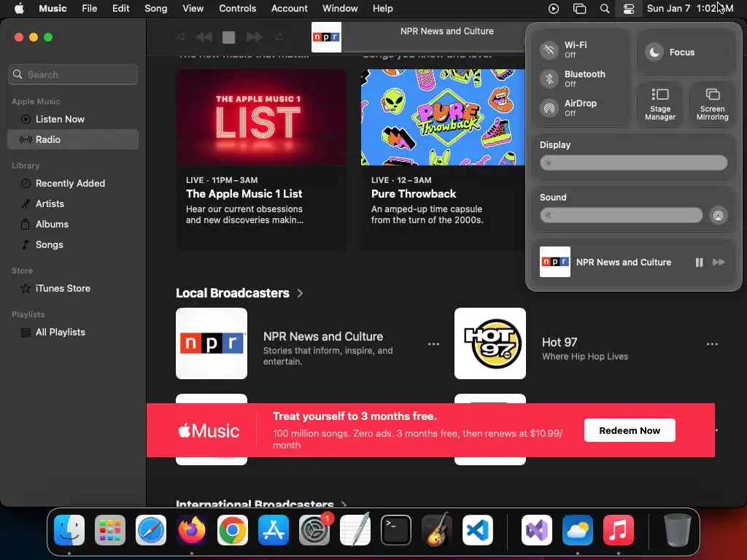
Task: Open the Music menu
Action: (53, 9)
